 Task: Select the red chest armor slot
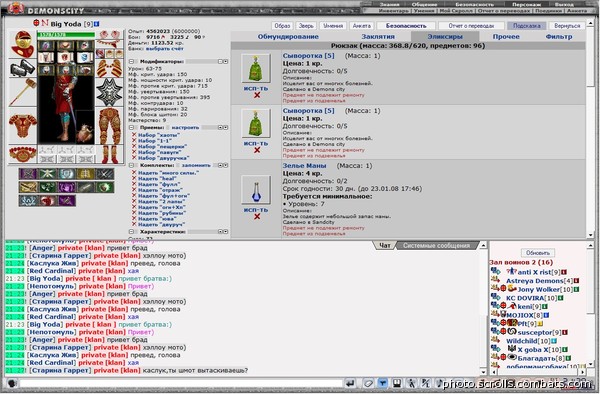click(x=23, y=125)
